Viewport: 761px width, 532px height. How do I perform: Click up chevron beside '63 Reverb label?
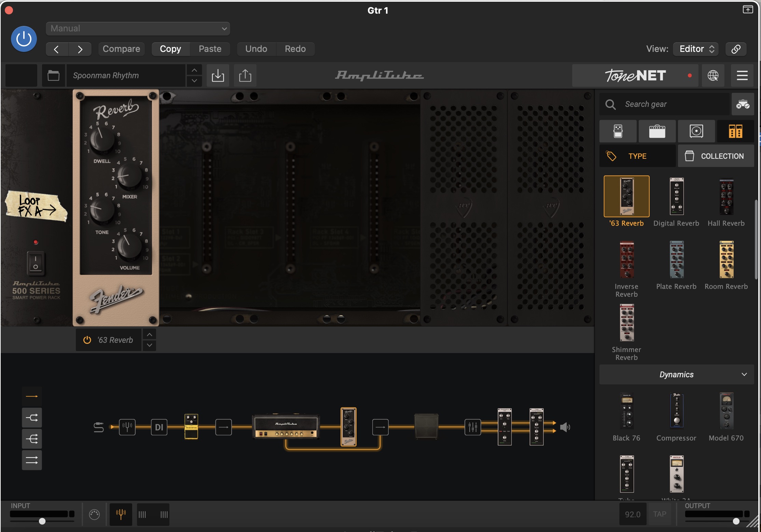150,334
